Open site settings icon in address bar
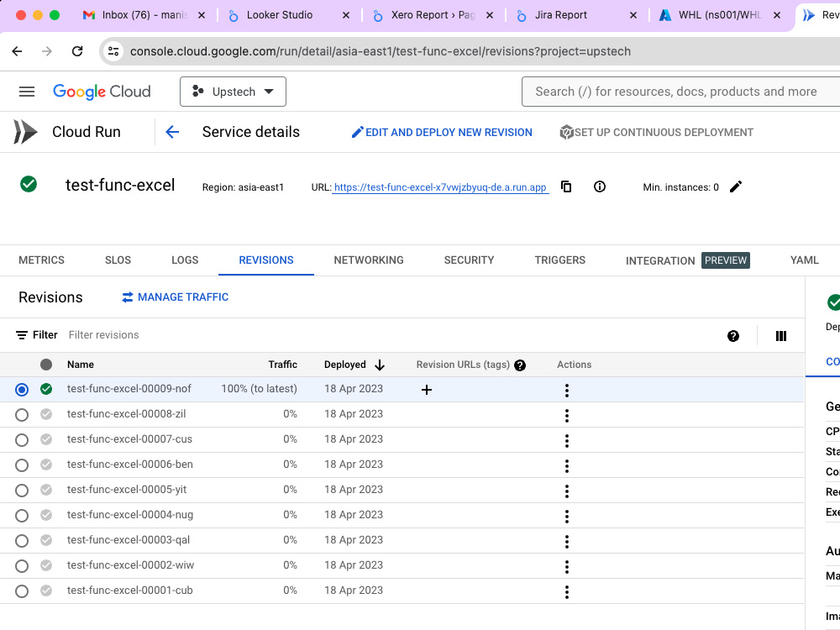The image size is (840, 630). (113, 51)
